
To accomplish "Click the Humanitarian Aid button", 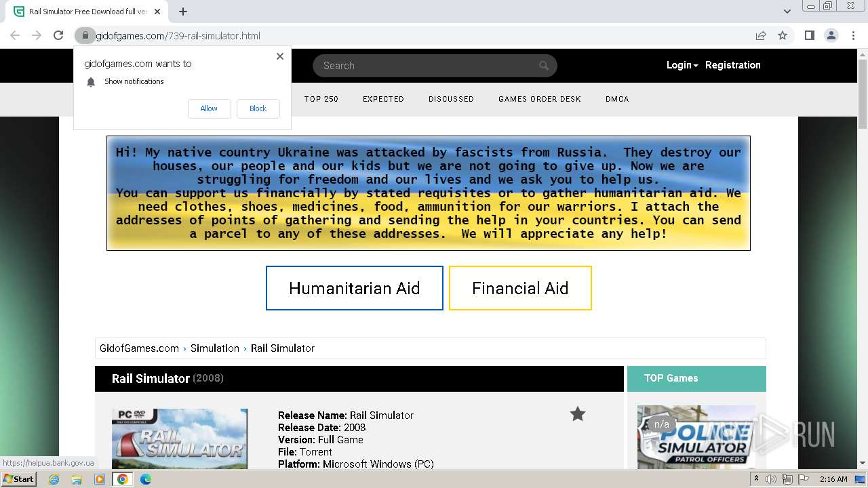I will coord(355,288).
